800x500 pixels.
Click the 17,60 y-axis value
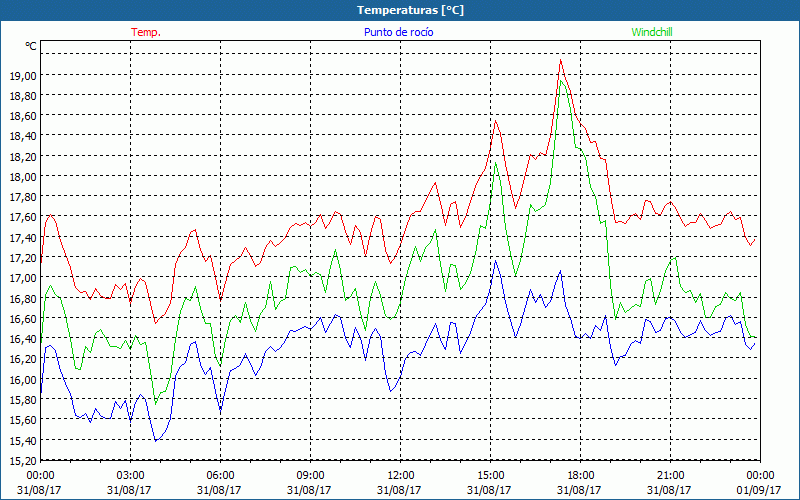click(x=23, y=217)
